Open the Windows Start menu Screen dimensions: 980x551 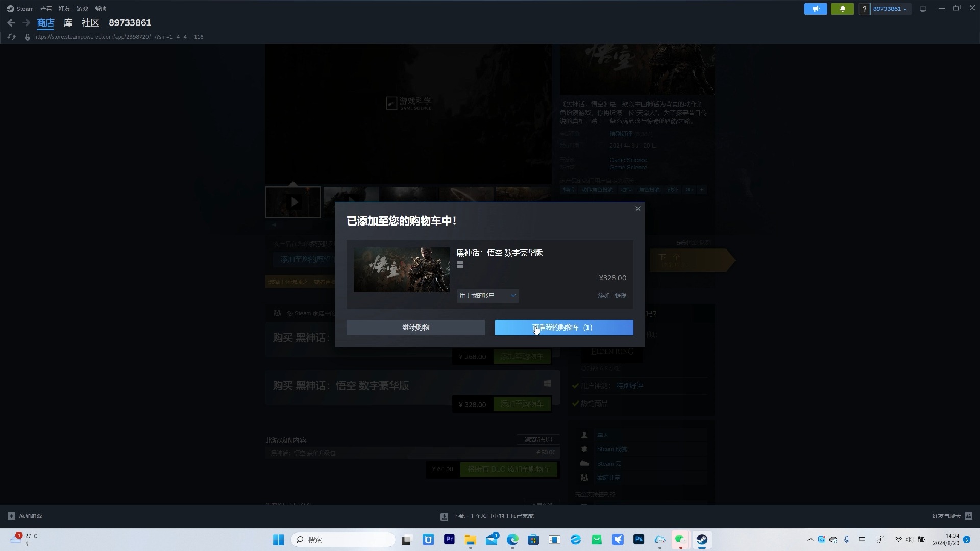click(x=278, y=540)
